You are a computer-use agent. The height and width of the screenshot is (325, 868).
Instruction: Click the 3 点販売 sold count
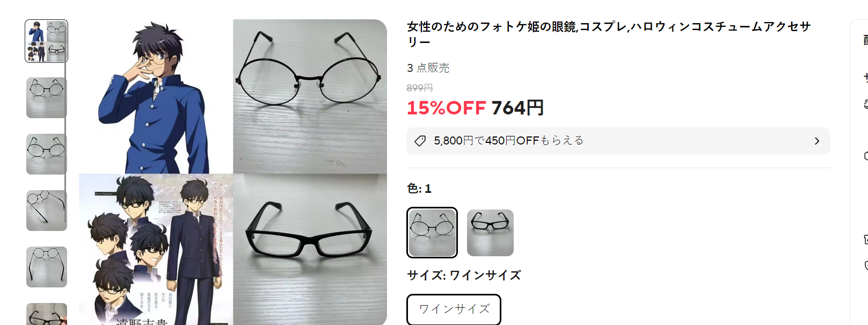pos(428,68)
